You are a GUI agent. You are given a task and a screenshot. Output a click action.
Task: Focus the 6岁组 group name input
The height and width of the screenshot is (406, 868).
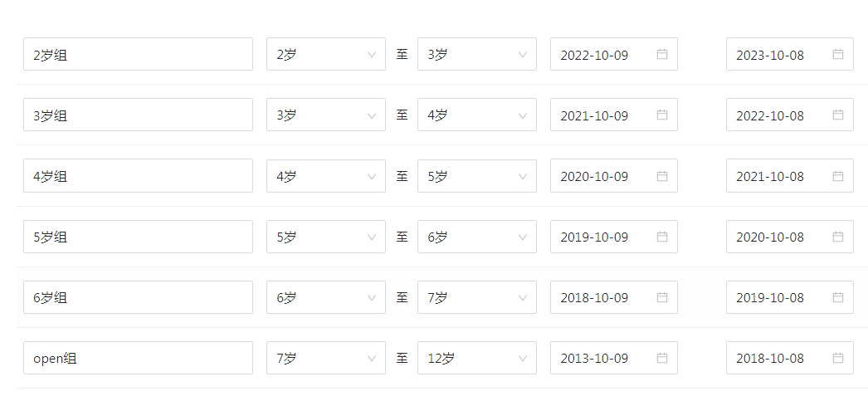(x=138, y=297)
